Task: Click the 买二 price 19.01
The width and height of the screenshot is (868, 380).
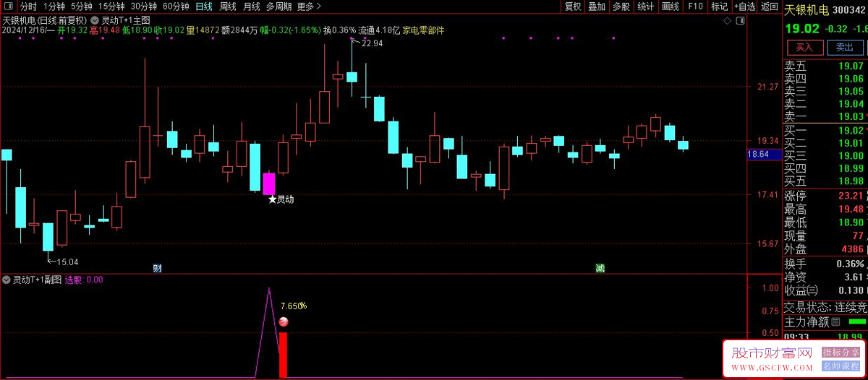Action: pos(851,143)
